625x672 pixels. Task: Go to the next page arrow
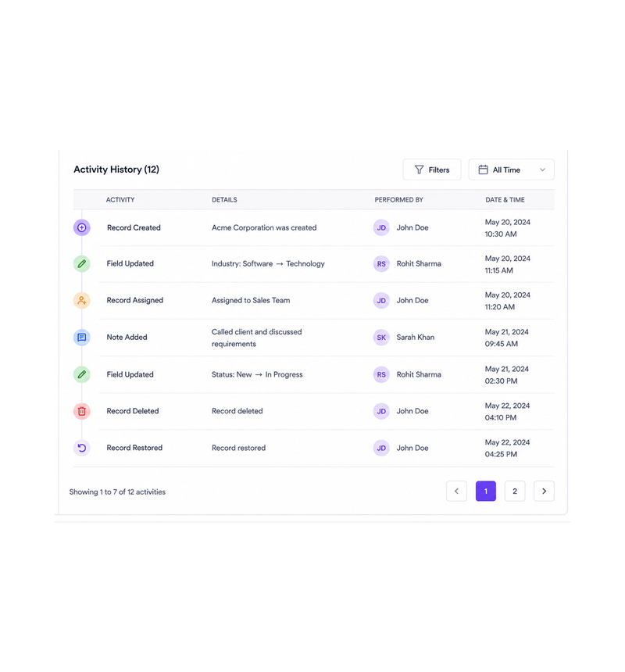coord(544,491)
